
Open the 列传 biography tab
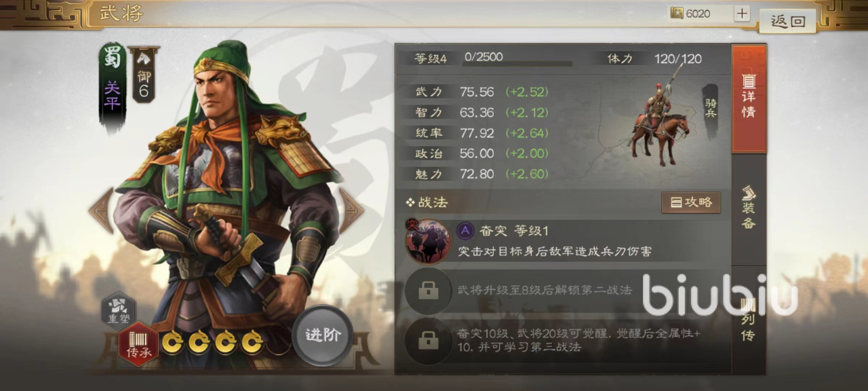pos(749,319)
